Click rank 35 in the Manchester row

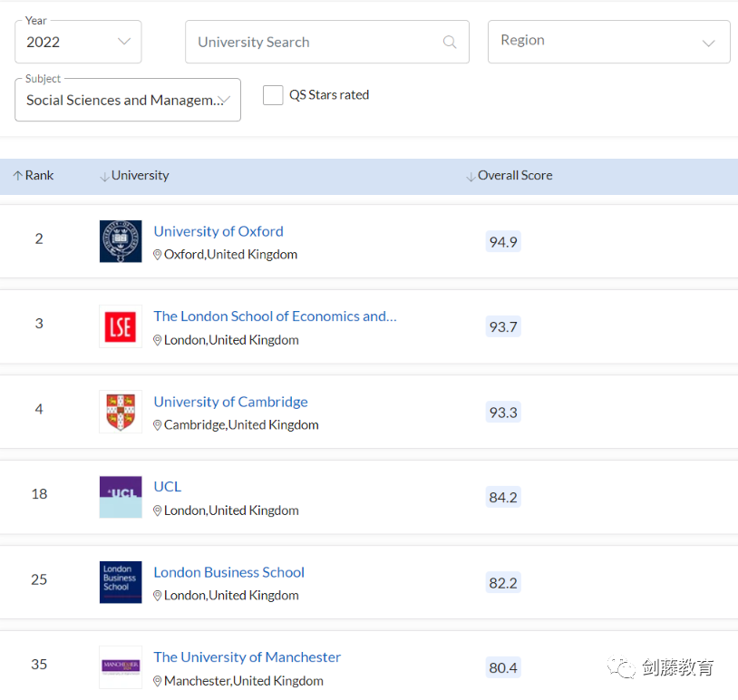[39, 665]
